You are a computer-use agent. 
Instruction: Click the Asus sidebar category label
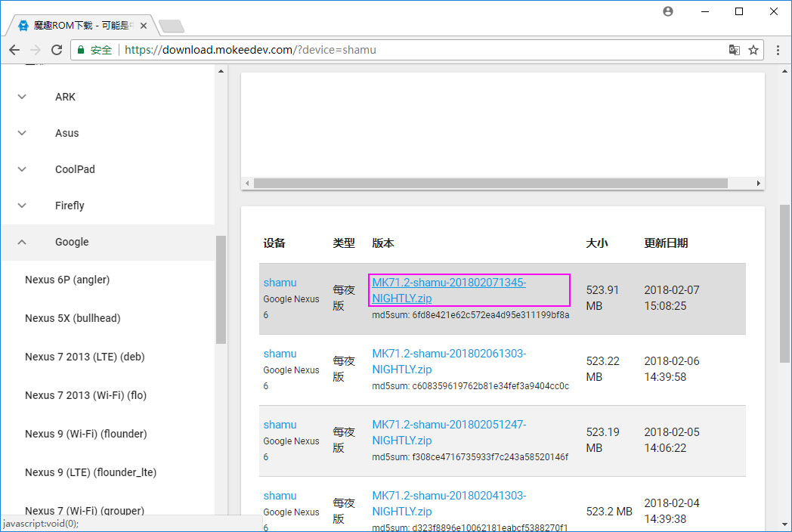67,133
